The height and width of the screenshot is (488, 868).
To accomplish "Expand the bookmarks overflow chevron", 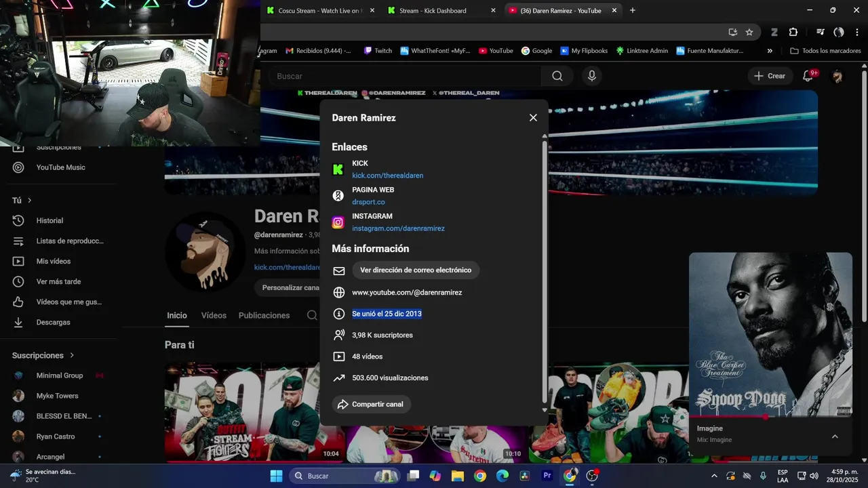I will (770, 51).
